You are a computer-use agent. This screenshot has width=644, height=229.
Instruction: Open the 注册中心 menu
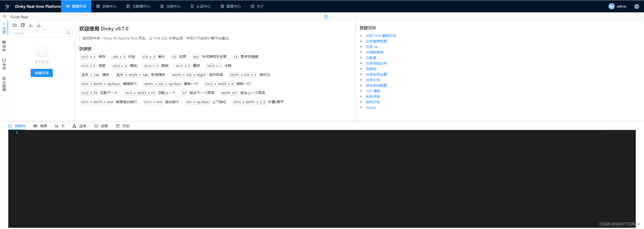(170, 6)
